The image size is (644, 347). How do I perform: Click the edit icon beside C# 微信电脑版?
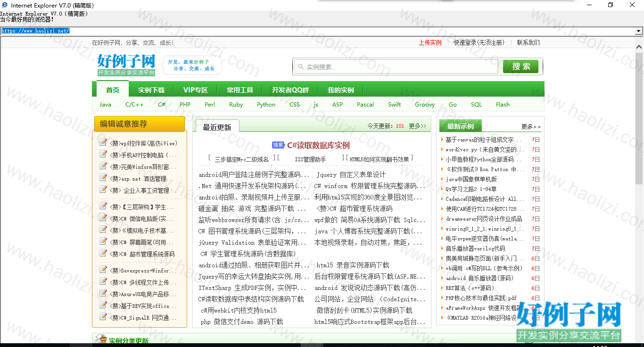pos(103,217)
